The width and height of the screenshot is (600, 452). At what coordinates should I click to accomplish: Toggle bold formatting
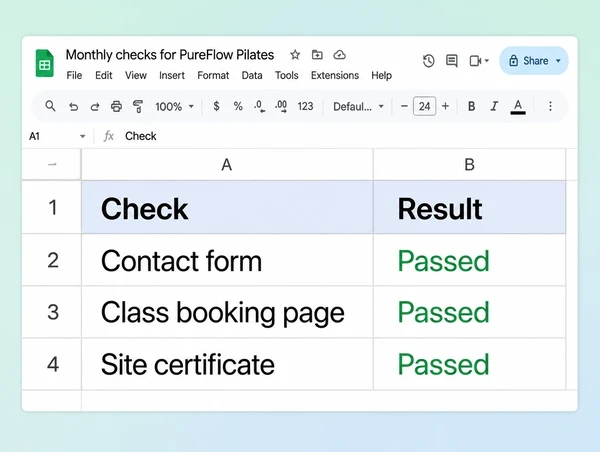[471, 106]
